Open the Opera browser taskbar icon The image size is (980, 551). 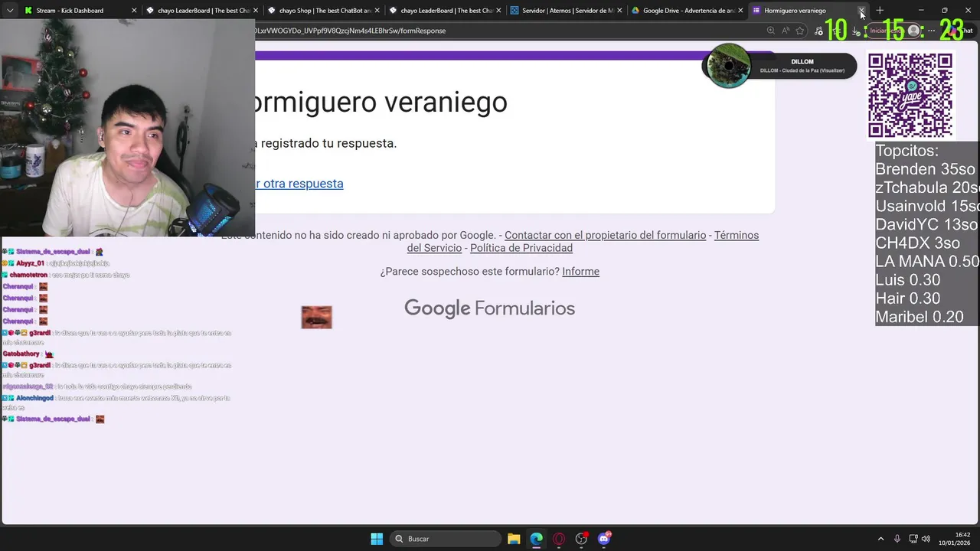click(x=559, y=539)
